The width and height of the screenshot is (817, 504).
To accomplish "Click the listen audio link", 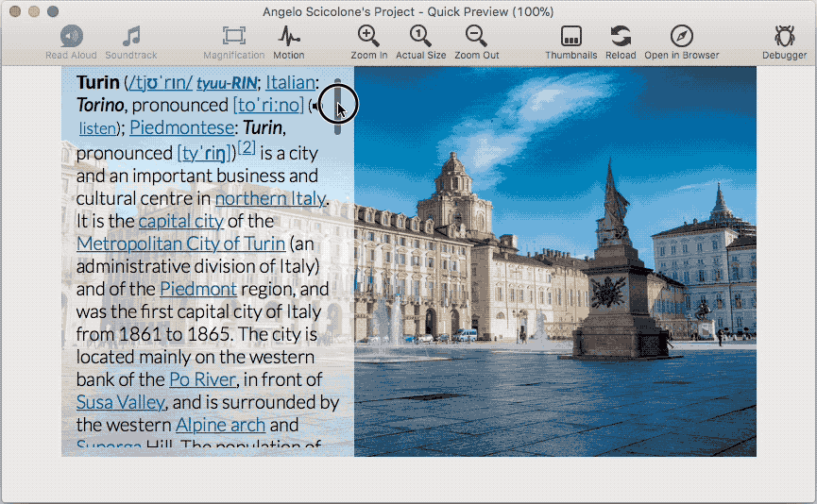I will 97,128.
